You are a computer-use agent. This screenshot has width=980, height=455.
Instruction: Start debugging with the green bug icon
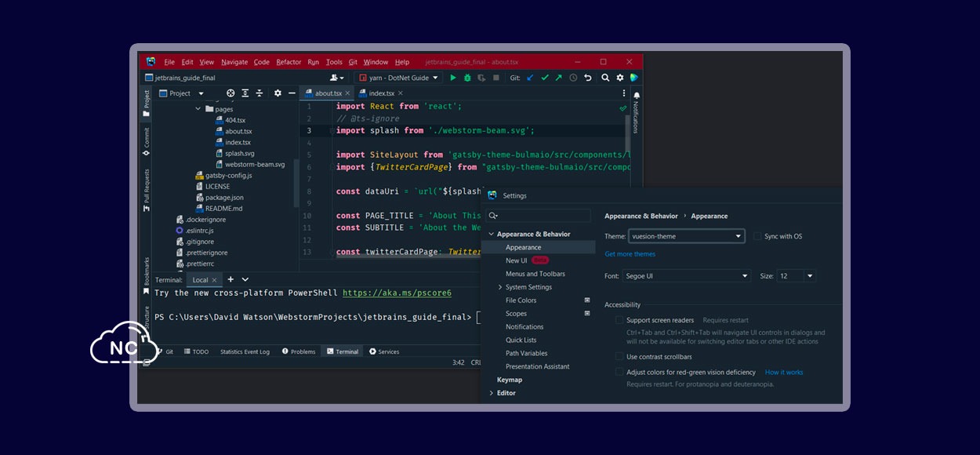point(467,78)
